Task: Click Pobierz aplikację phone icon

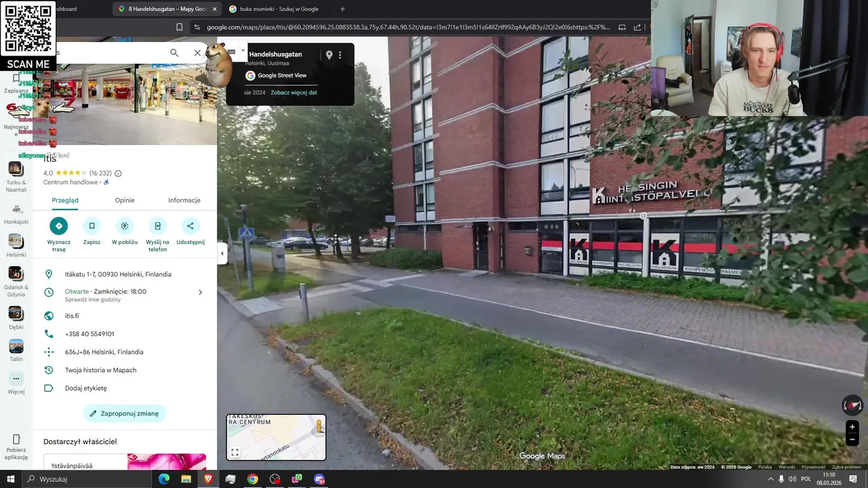Action: pyautogui.click(x=16, y=439)
